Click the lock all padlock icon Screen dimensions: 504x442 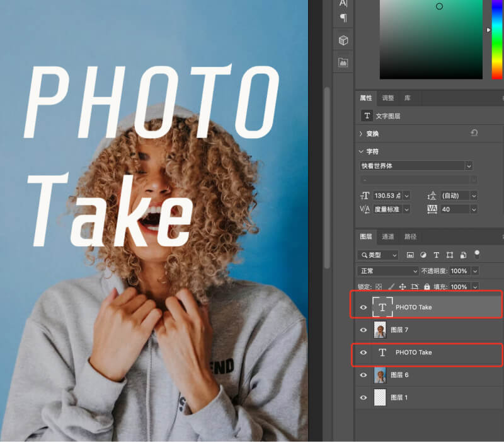[x=427, y=287]
